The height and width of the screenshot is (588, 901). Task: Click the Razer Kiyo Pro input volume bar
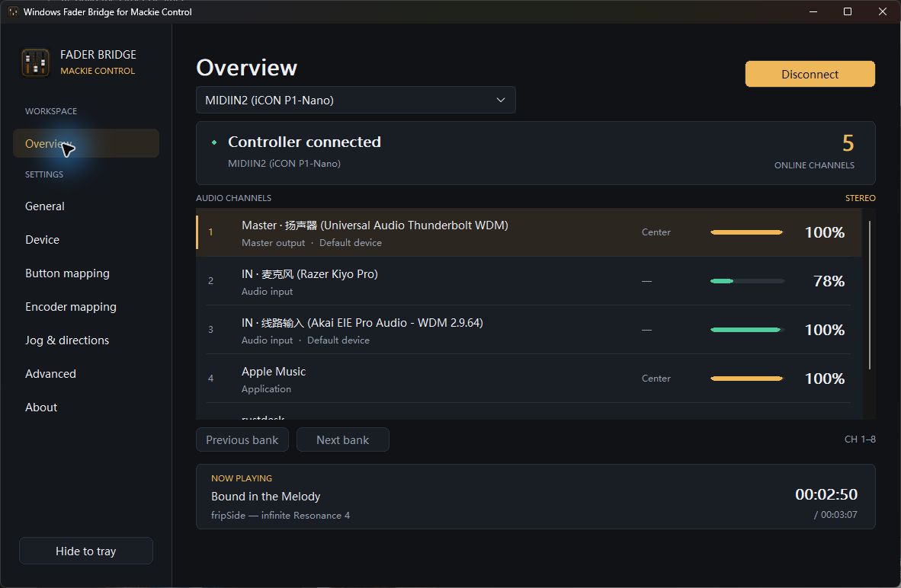pyautogui.click(x=747, y=281)
